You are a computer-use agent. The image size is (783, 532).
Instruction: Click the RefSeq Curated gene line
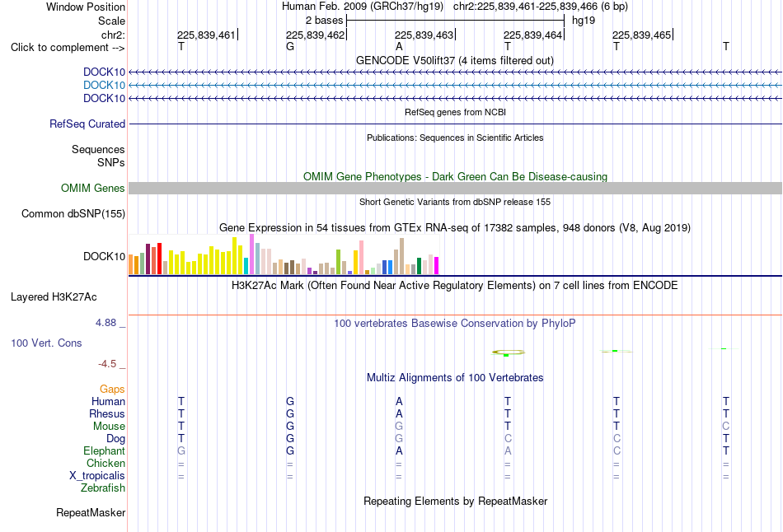[455, 124]
